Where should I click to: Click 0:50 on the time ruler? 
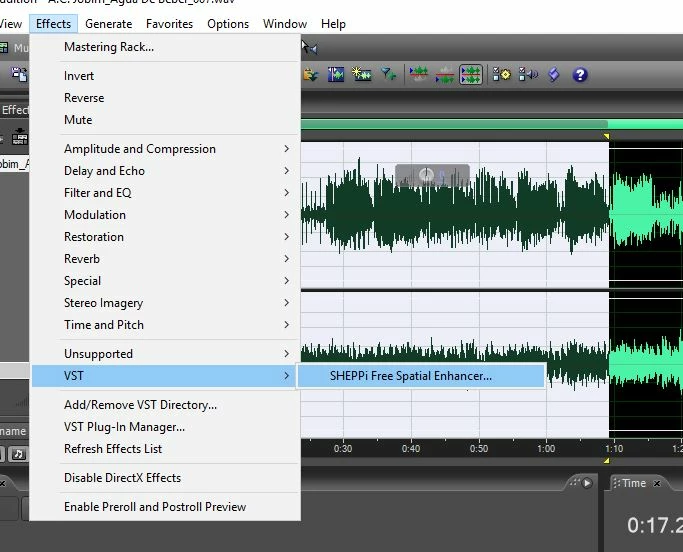coord(479,449)
